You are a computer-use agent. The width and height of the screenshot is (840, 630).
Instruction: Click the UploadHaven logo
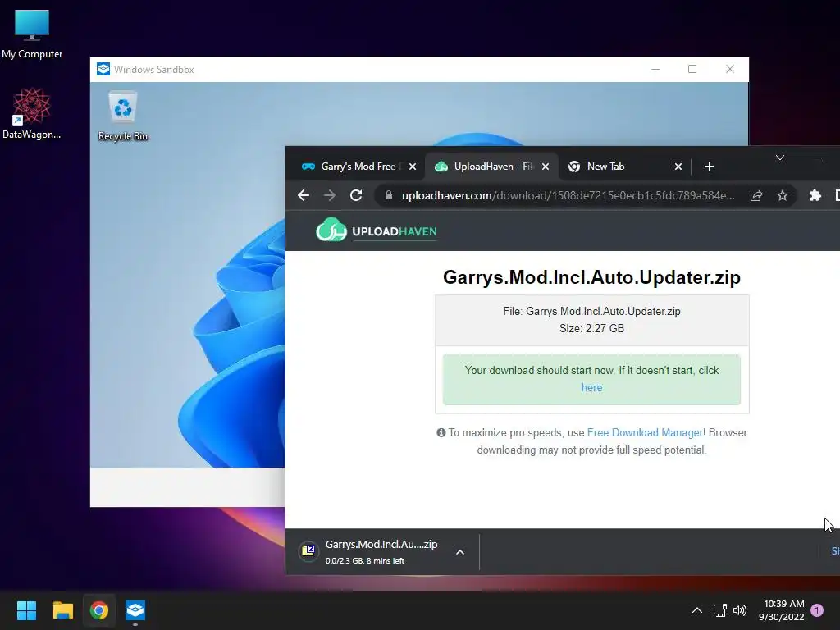[x=376, y=231]
